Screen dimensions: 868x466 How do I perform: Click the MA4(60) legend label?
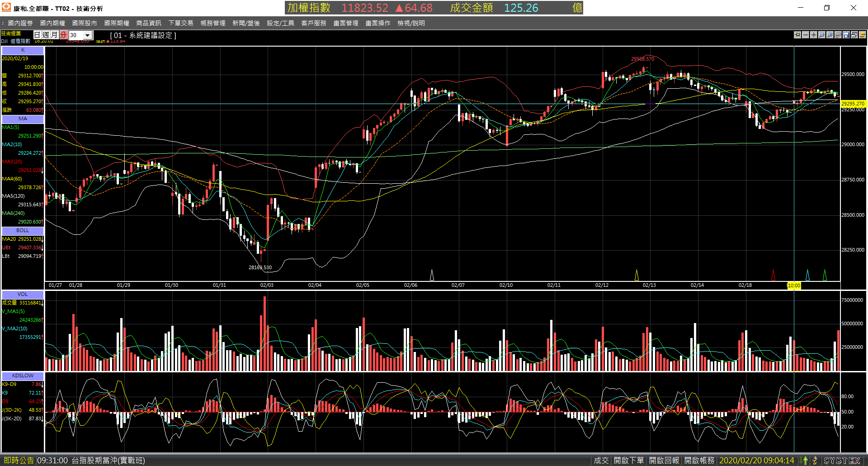pyautogui.click(x=12, y=179)
